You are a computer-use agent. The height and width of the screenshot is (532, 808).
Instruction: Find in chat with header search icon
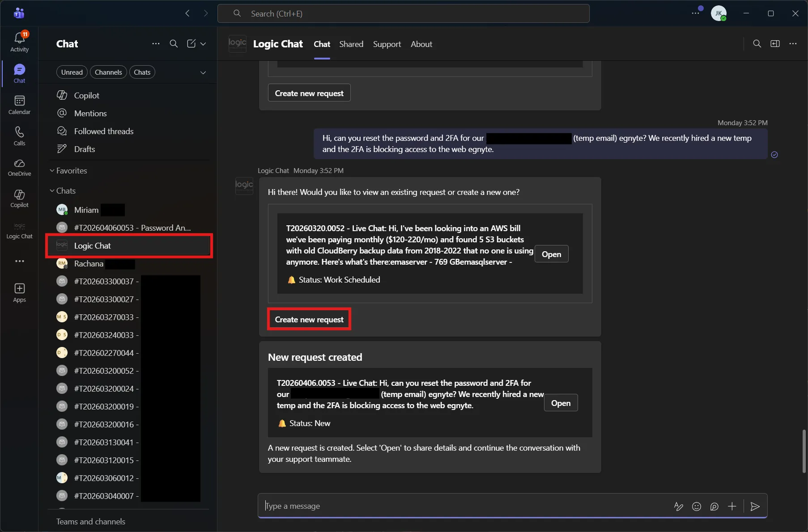tap(757, 44)
